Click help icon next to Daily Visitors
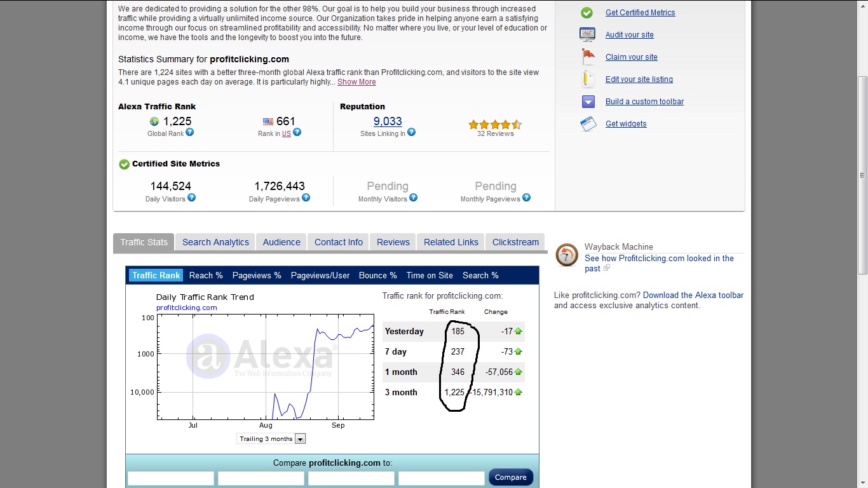 (x=191, y=198)
